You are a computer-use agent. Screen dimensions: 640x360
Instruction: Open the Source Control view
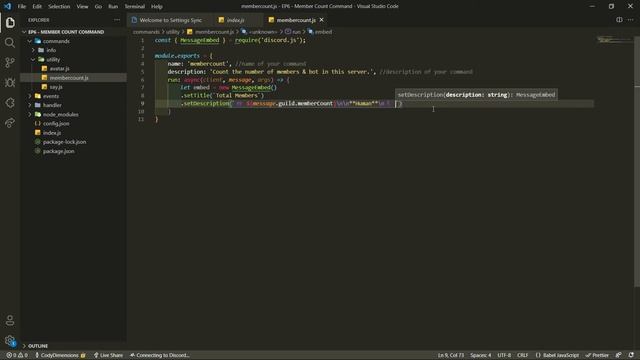10,62
